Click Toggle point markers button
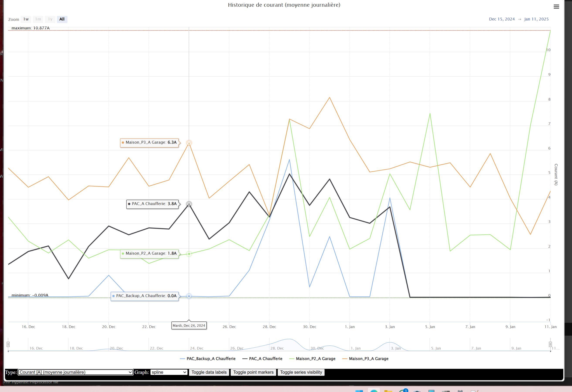 pyautogui.click(x=253, y=372)
